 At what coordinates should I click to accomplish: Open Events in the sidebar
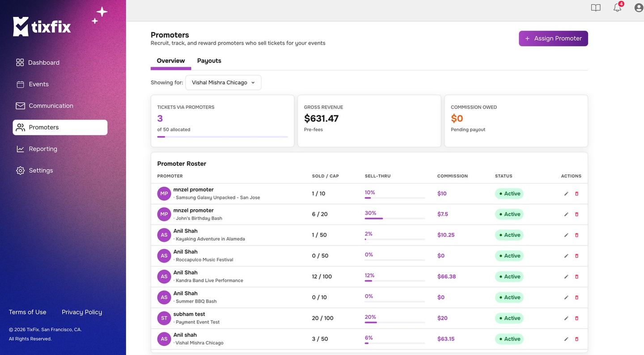pyautogui.click(x=60, y=84)
